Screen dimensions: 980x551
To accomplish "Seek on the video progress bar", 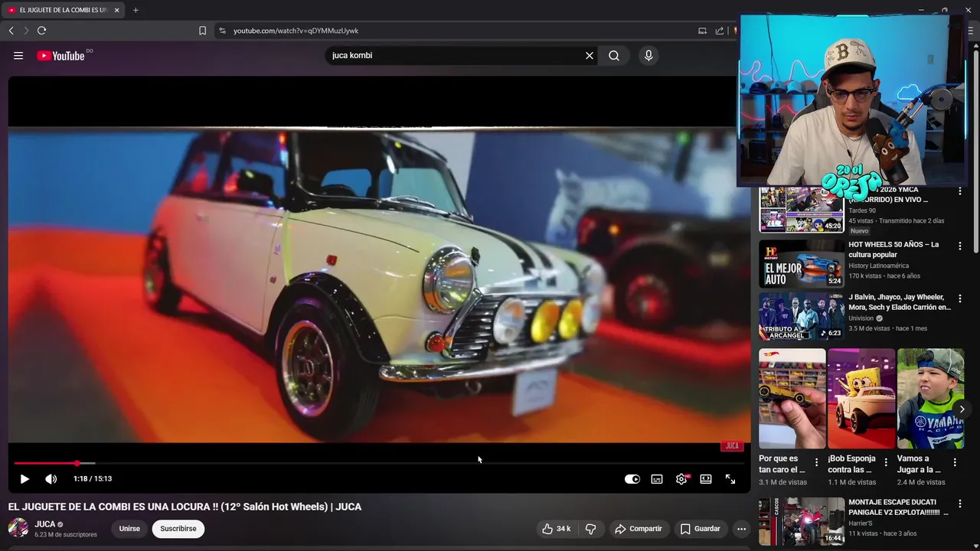I will click(379, 463).
